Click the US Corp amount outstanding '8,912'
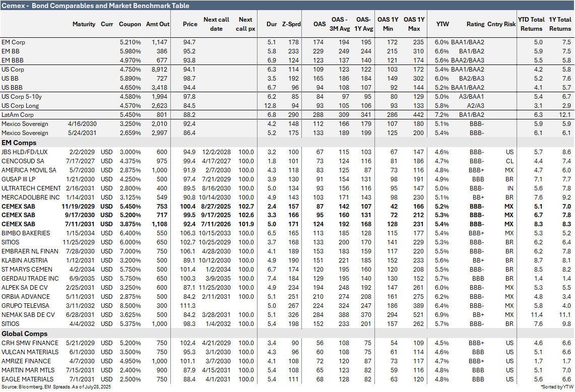The image size is (575, 392). coord(160,70)
